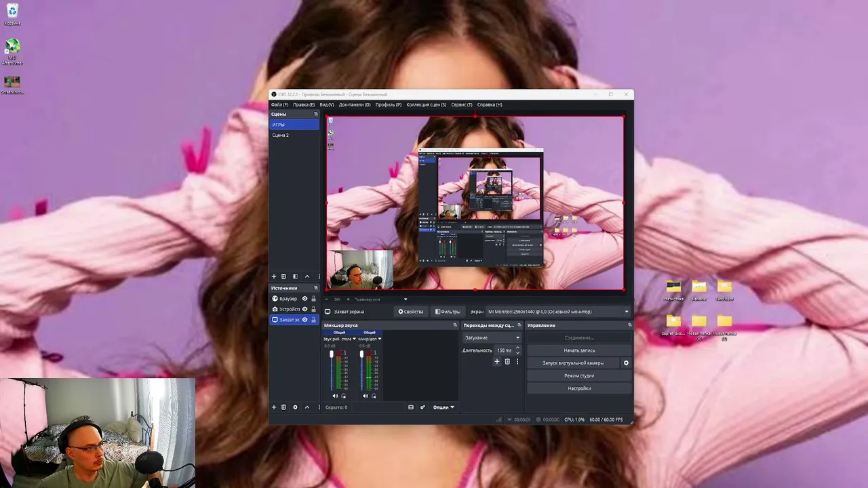Add a new source with the plus icon
Screen dimensions: 868x488
tap(274, 407)
